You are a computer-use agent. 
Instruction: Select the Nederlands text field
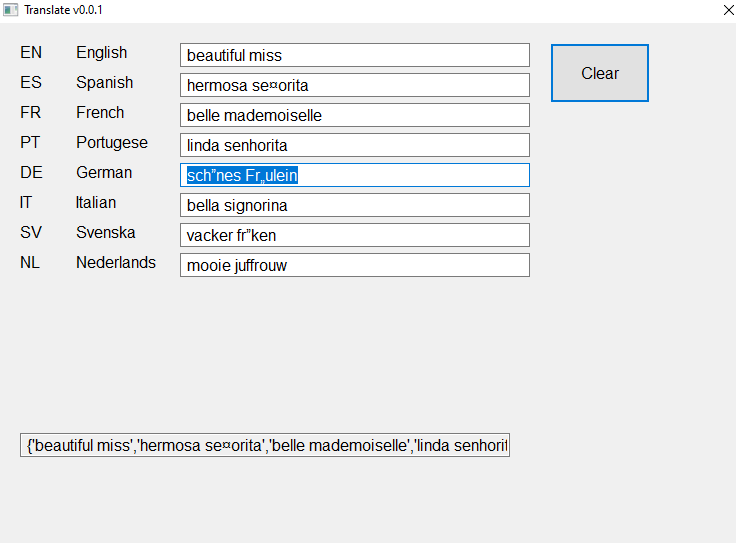point(354,265)
